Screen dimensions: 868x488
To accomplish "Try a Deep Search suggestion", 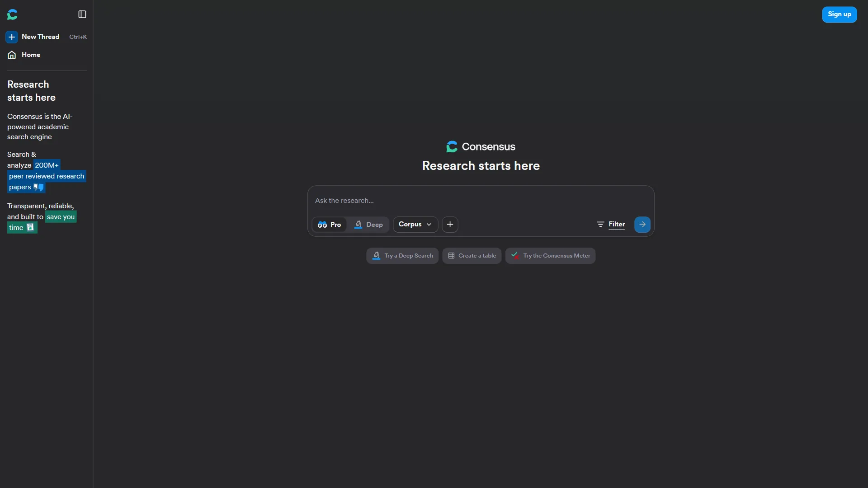I will (x=402, y=256).
